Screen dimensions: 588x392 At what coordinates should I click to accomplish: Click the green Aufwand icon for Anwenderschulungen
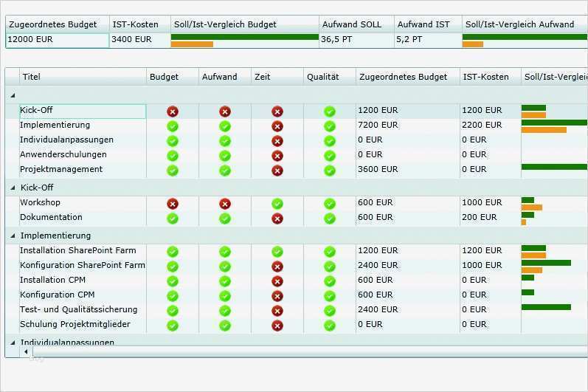click(225, 156)
